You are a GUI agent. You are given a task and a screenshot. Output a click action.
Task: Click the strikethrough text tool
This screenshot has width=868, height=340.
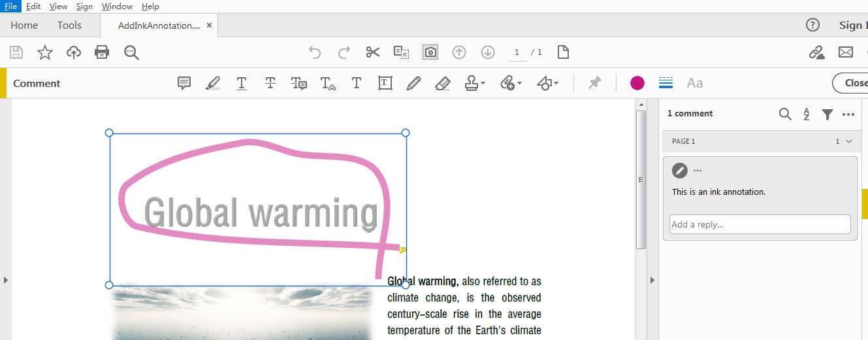point(270,83)
